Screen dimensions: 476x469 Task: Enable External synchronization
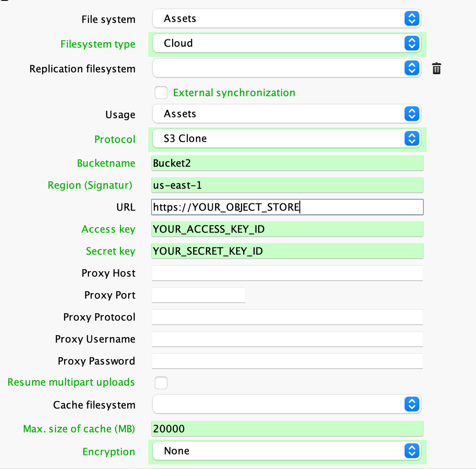[161, 93]
